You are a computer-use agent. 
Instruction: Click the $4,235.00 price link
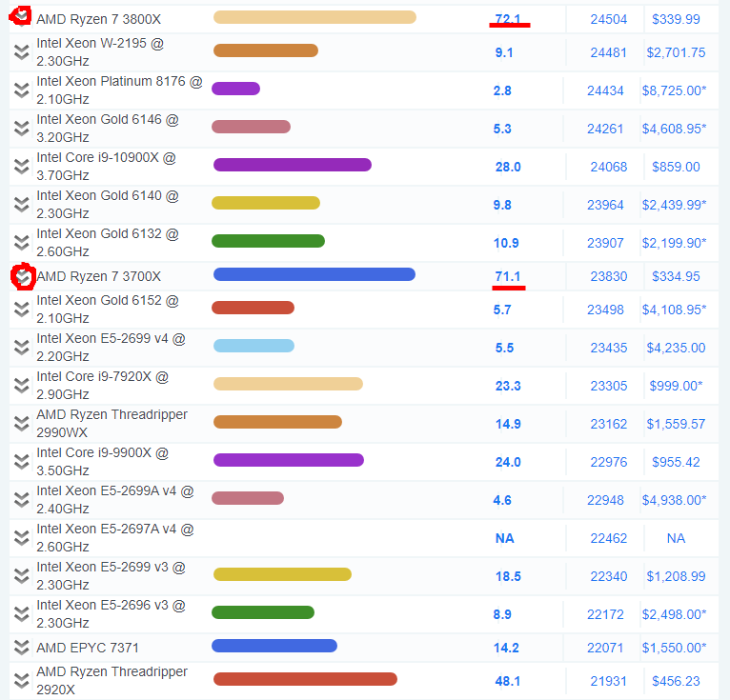[676, 348]
